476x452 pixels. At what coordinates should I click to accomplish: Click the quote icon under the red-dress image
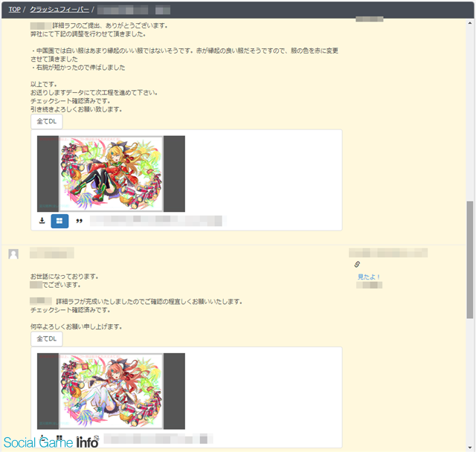click(x=80, y=221)
